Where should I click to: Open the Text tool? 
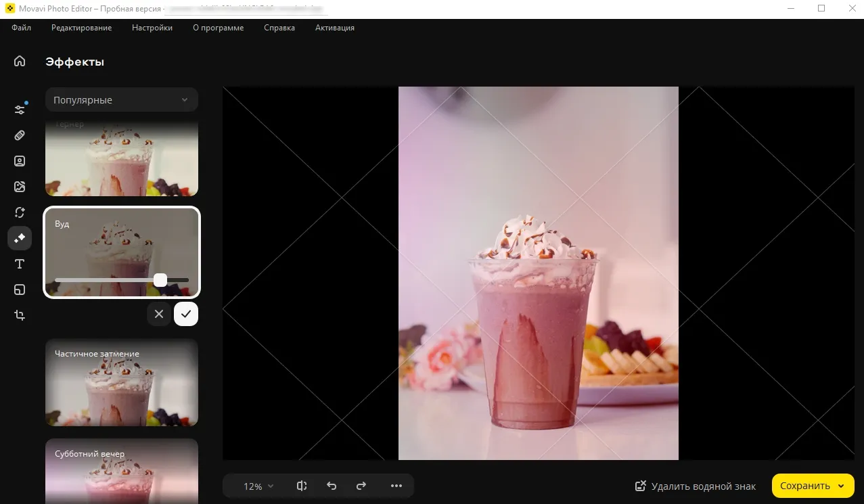point(20,264)
